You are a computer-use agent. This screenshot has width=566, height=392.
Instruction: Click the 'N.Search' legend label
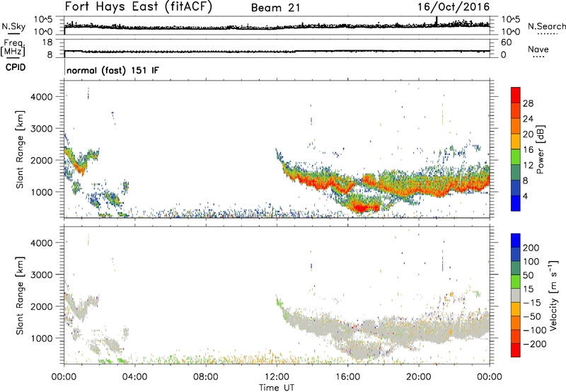[x=546, y=26]
